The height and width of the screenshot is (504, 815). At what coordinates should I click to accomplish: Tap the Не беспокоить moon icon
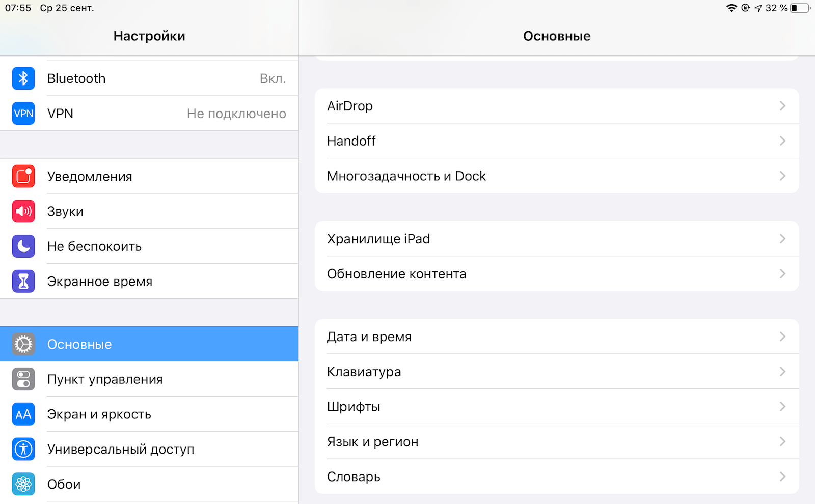coord(23,246)
